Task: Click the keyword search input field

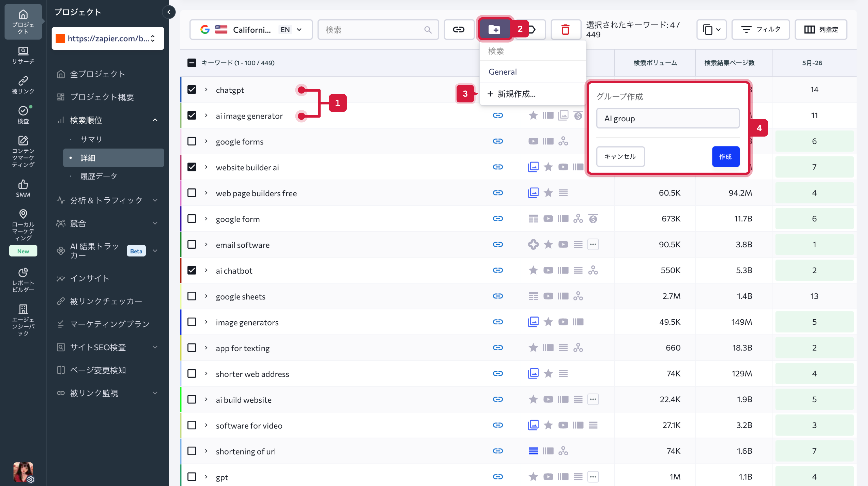Action: [378, 30]
